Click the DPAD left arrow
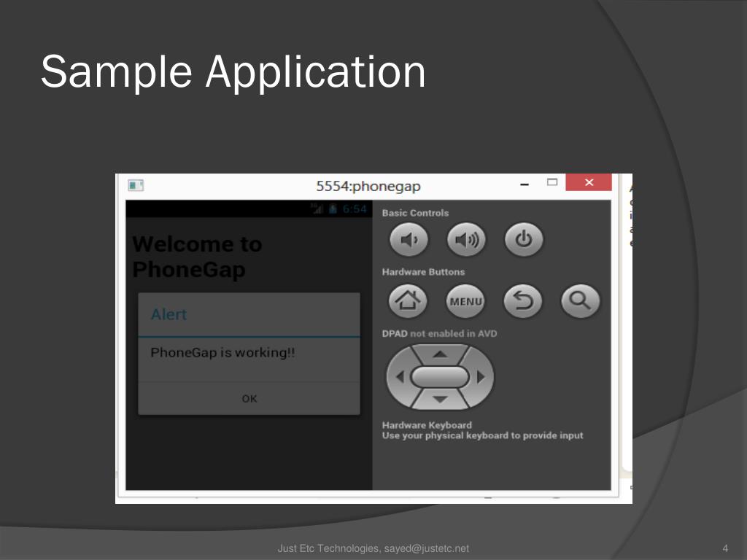Image resolution: width=747 pixels, height=560 pixels. coord(399,377)
